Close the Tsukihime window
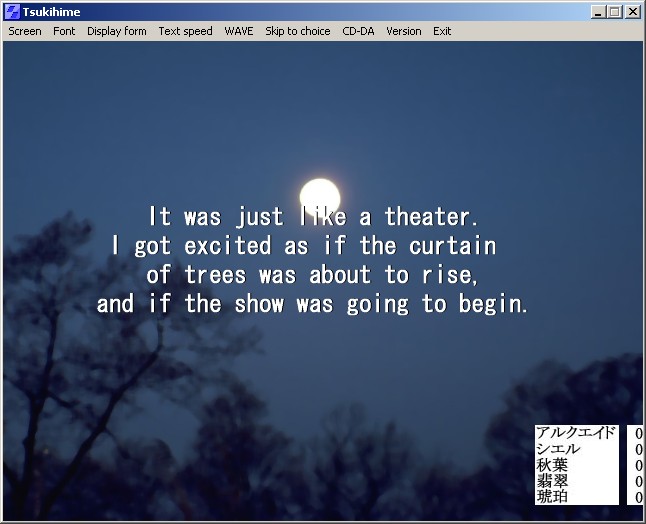This screenshot has width=646, height=524. 632,12
